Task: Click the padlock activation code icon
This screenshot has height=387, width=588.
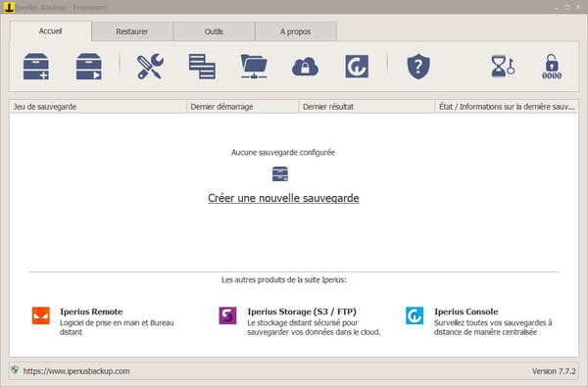Action: point(552,67)
